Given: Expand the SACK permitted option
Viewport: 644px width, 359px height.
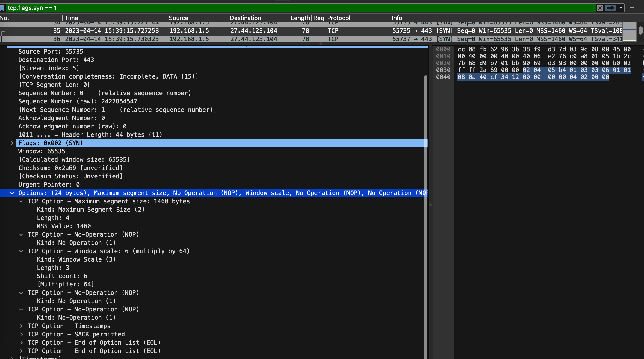Looking at the screenshot, I should 21,335.
